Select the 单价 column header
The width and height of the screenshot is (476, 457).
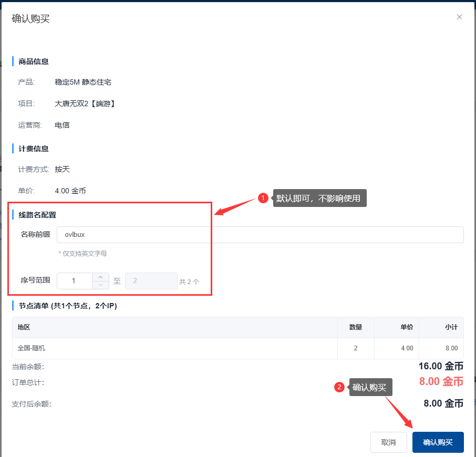[407, 327]
